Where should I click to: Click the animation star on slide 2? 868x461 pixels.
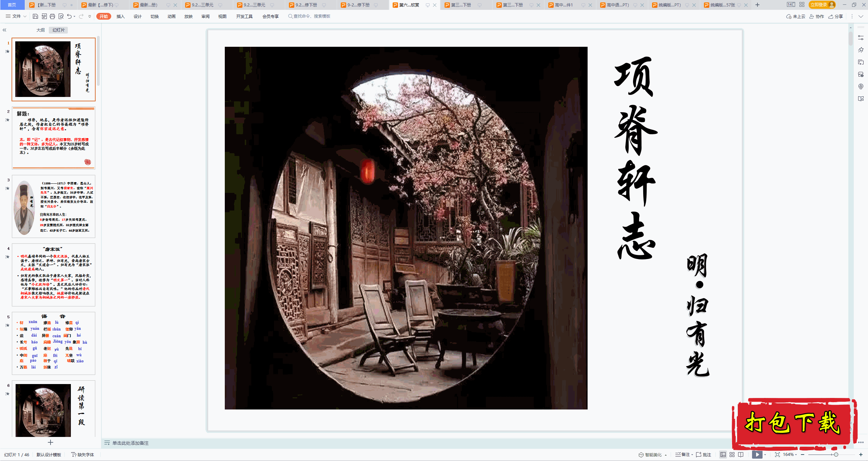pyautogui.click(x=7, y=120)
